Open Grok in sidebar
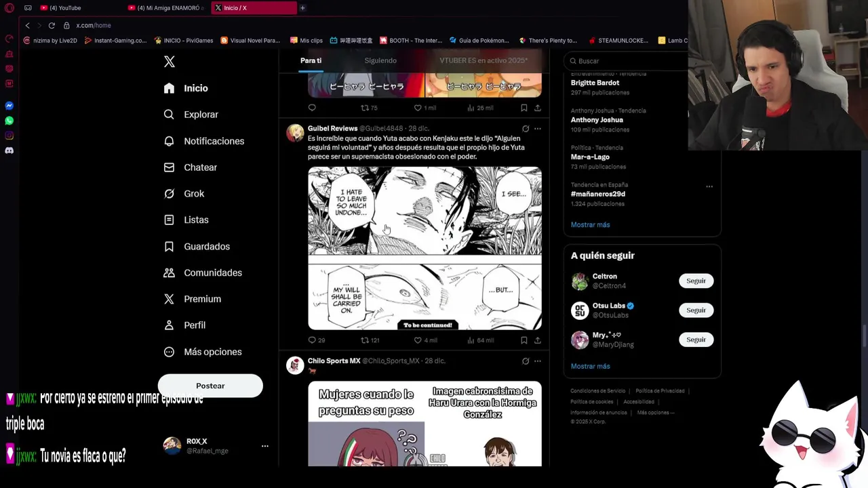Viewport: 868px width, 488px height. click(x=184, y=194)
